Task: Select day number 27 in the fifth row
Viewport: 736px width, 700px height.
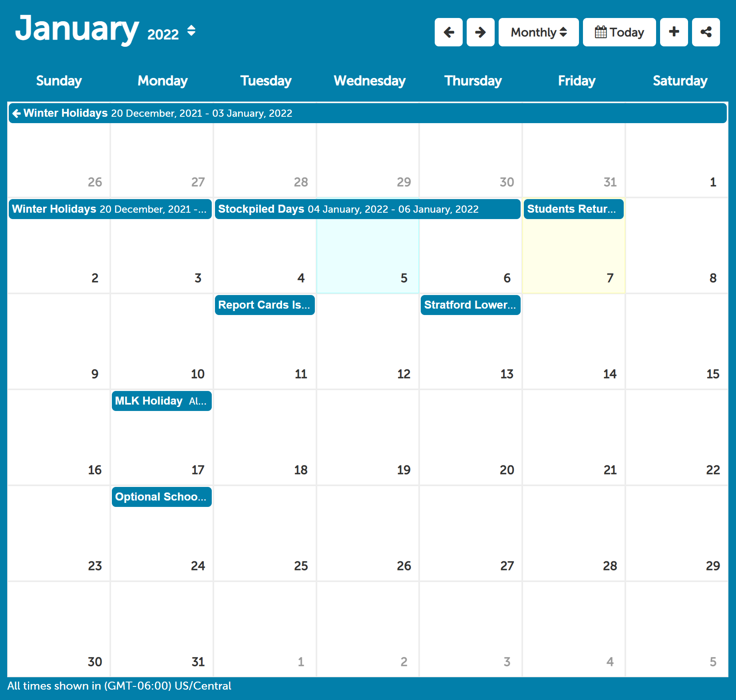Action: 507,566
